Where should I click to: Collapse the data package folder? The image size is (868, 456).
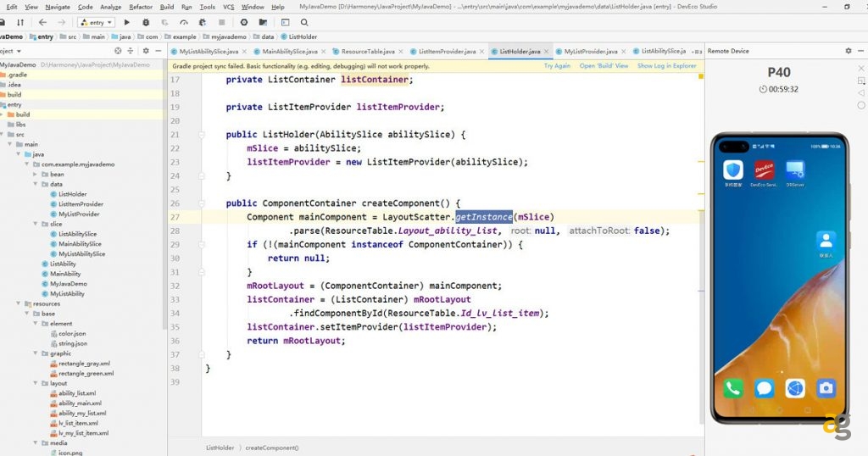[x=35, y=184]
